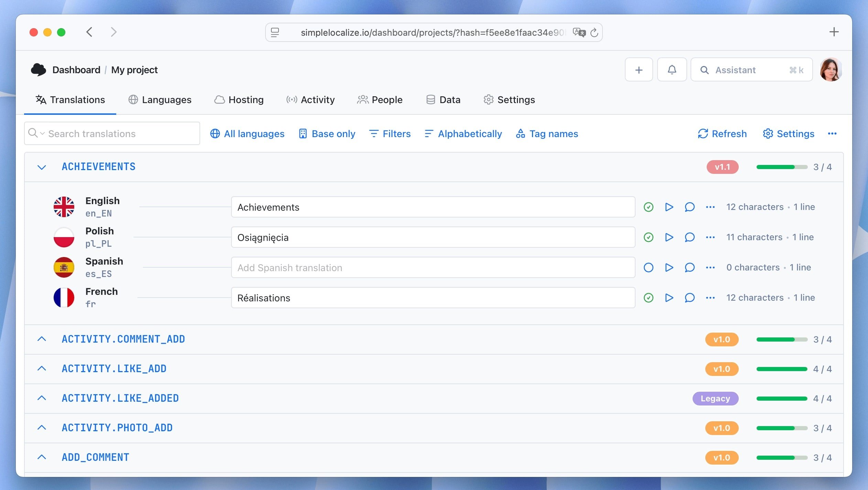Unapprove the English Achievements translation
This screenshot has width=868, height=490.
pyautogui.click(x=648, y=207)
